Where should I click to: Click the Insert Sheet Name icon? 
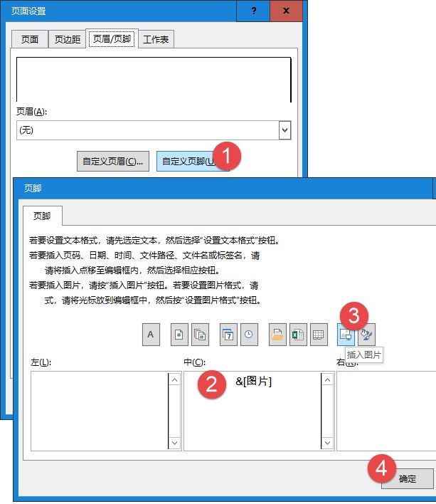pos(318,335)
